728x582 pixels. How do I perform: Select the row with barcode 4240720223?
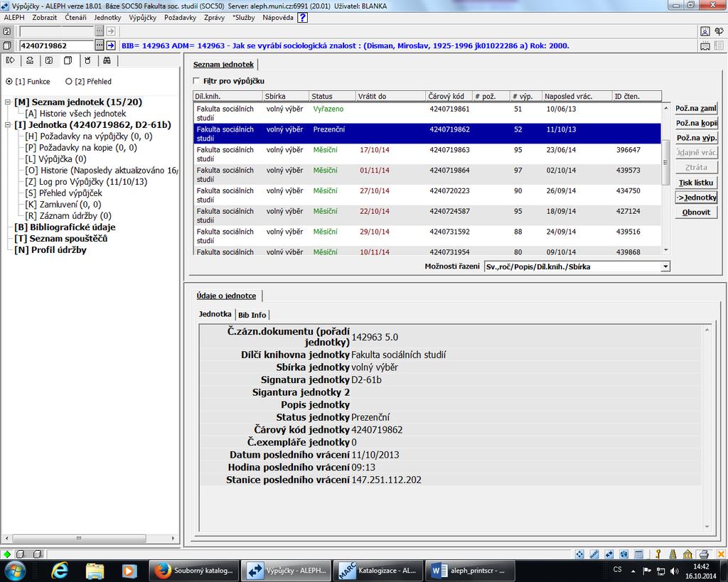point(427,195)
